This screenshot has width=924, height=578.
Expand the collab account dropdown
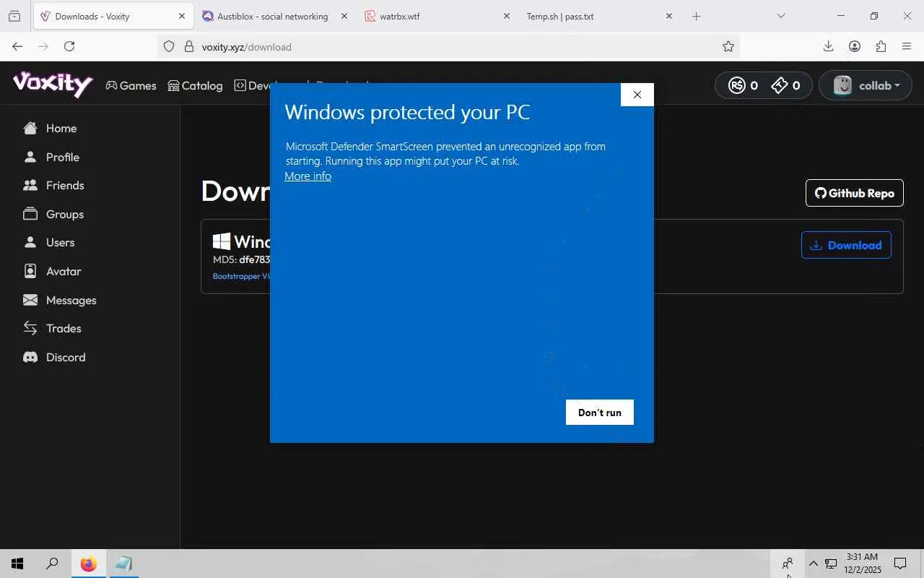point(867,85)
